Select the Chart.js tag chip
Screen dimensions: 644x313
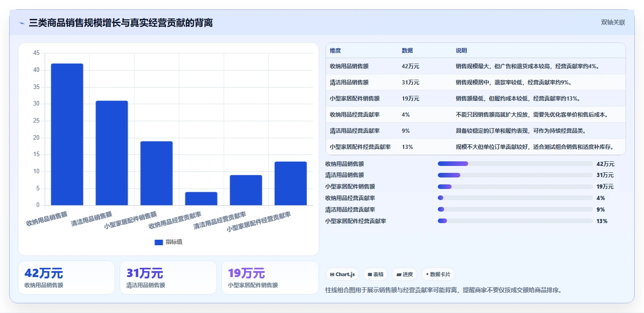[342, 274]
